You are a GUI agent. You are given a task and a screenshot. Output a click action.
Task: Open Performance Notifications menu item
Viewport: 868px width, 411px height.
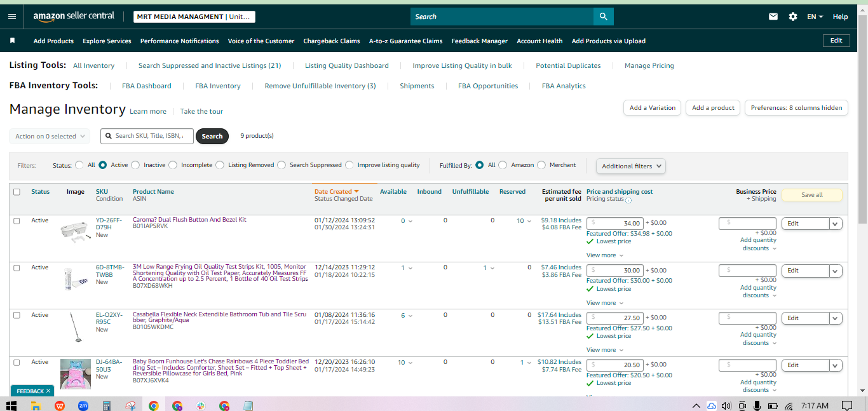(180, 41)
